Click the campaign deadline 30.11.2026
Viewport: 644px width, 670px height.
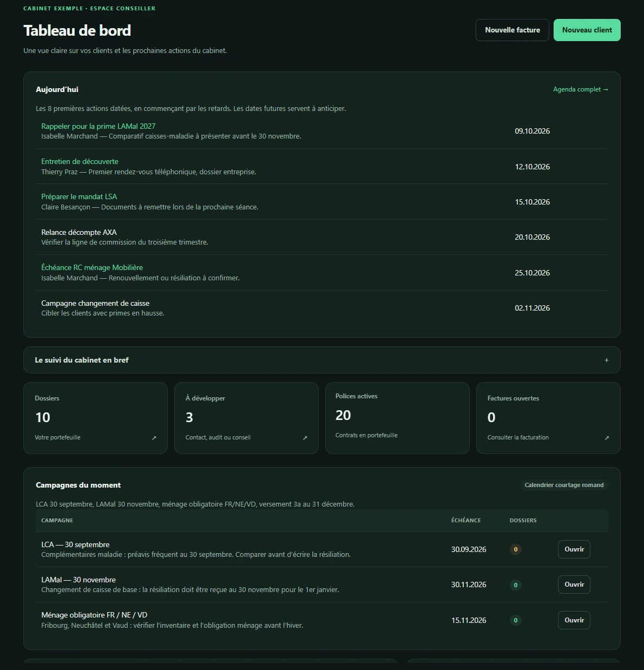click(469, 584)
